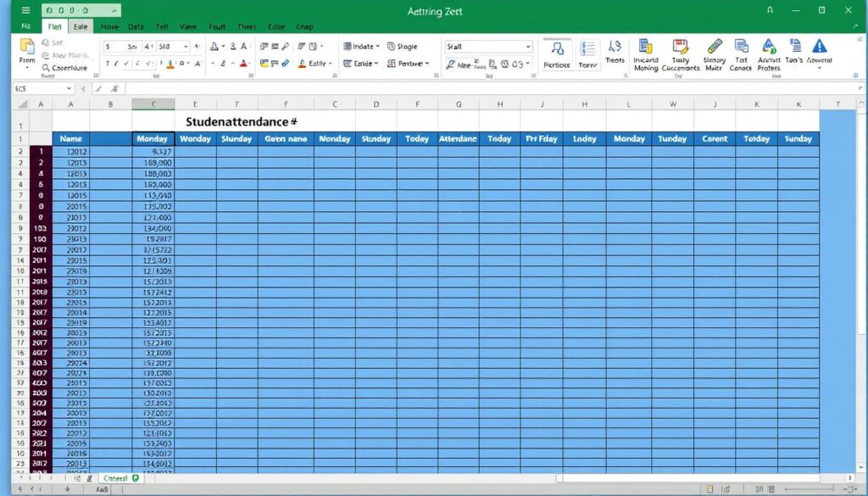This screenshot has width=868, height=496.
Task: Click the Tusty Coccenrants ribbon icon
Action: click(x=681, y=55)
